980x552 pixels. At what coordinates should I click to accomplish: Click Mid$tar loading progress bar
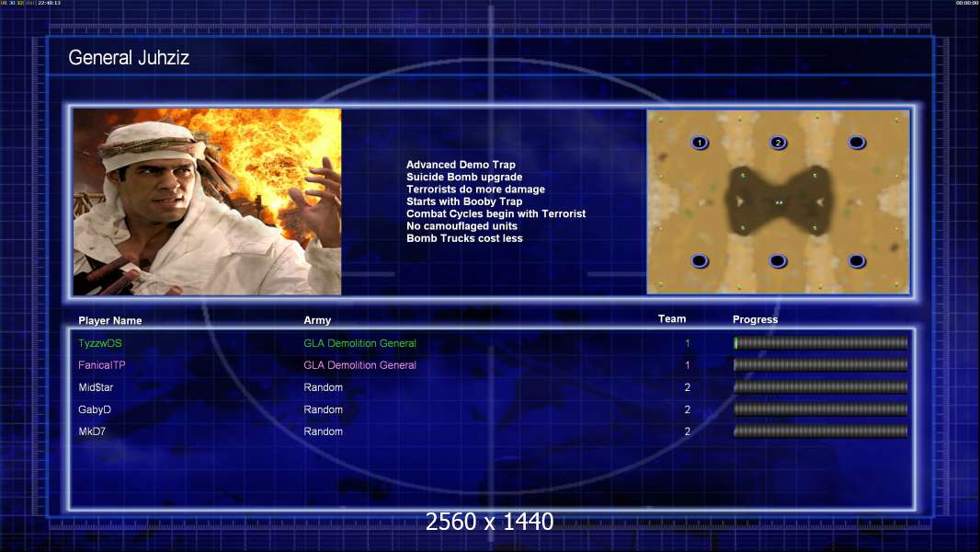pos(821,387)
